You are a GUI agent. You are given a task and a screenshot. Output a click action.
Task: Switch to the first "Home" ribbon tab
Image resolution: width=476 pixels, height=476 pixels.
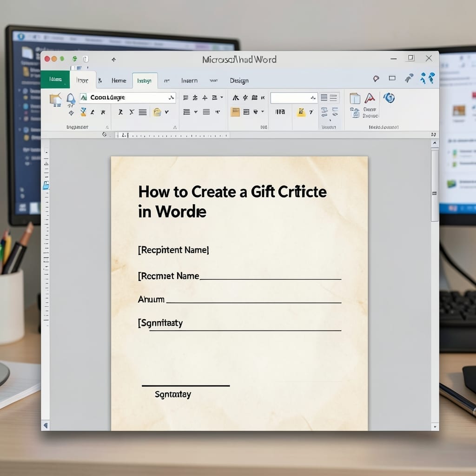119,80
